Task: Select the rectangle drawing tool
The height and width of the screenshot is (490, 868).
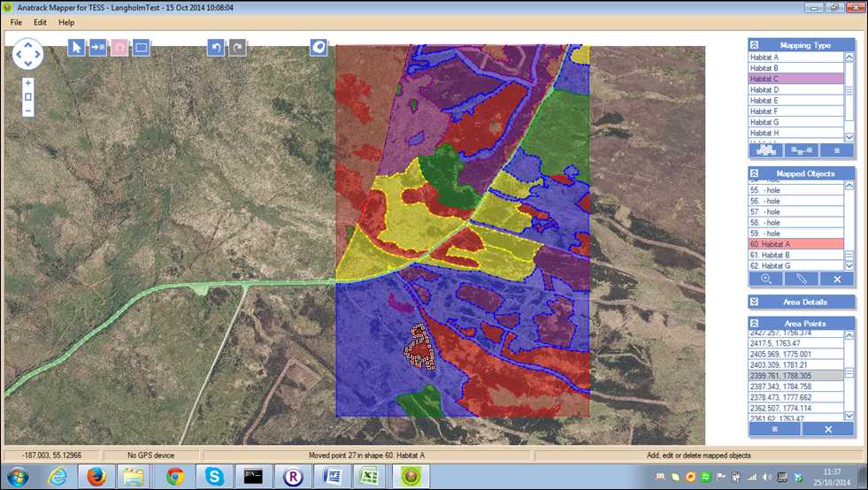Action: pyautogui.click(x=142, y=48)
